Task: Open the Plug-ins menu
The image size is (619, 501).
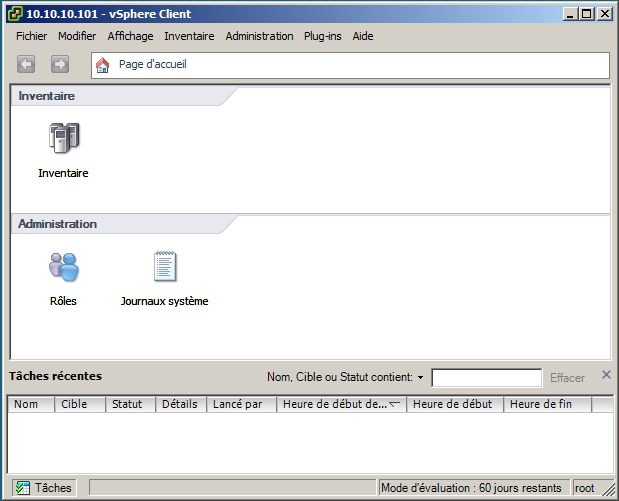Action: (323, 36)
